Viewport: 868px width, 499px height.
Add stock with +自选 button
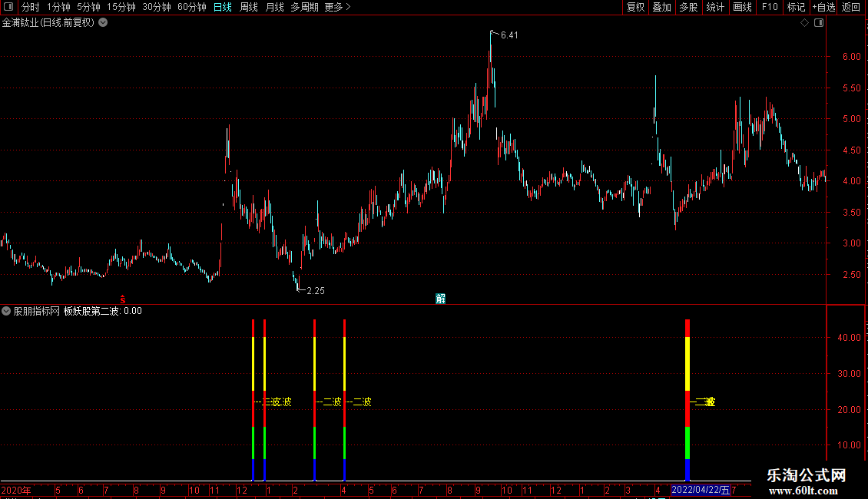point(823,7)
